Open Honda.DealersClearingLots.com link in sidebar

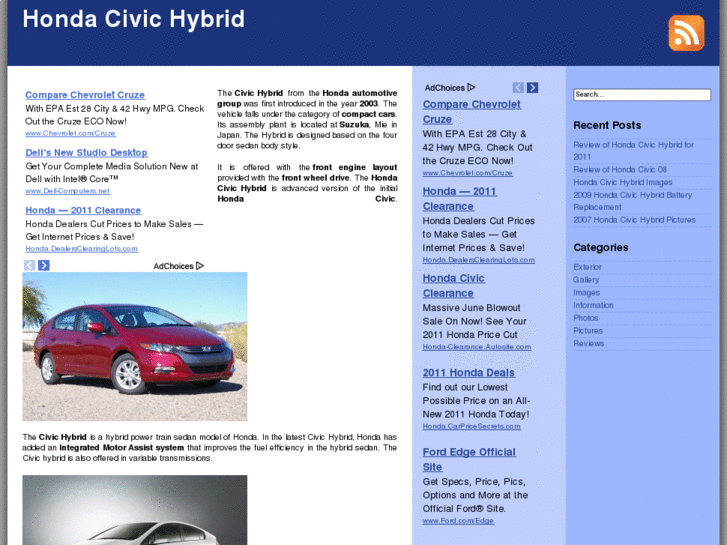pos(478,260)
